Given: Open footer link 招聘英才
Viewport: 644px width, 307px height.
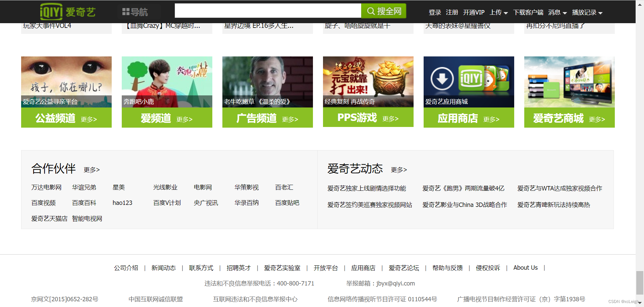Looking at the screenshot, I should tap(238, 268).
